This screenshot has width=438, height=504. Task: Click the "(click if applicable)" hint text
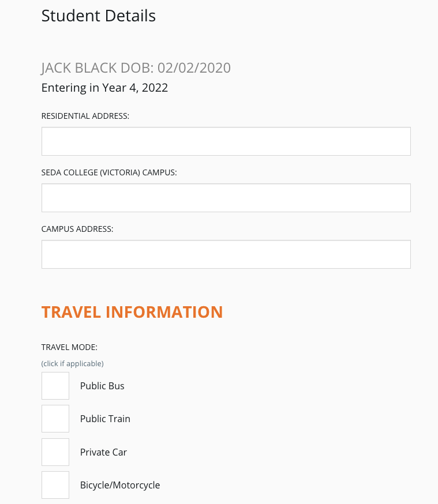pyautogui.click(x=72, y=363)
